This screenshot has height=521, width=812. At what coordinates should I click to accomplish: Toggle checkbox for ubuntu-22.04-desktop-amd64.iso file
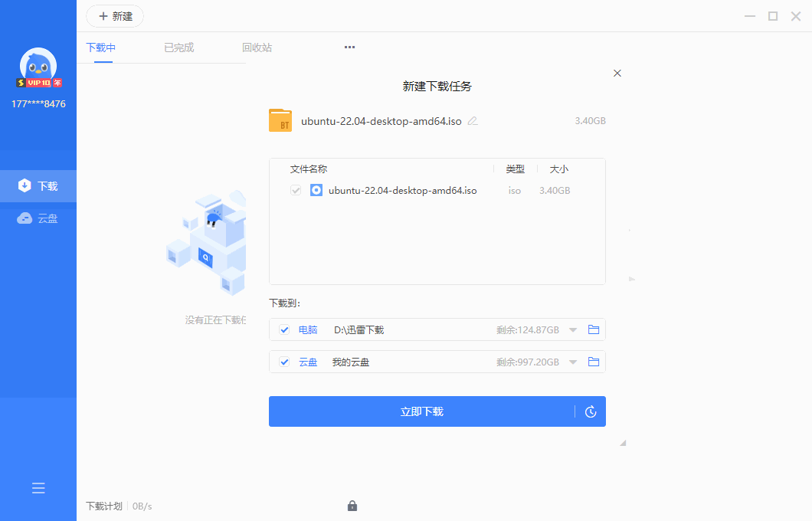click(x=296, y=190)
